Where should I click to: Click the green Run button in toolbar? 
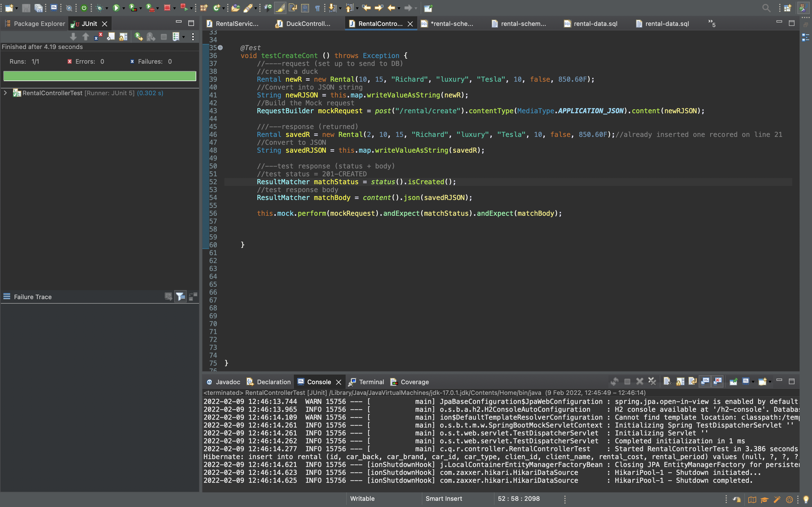[116, 8]
